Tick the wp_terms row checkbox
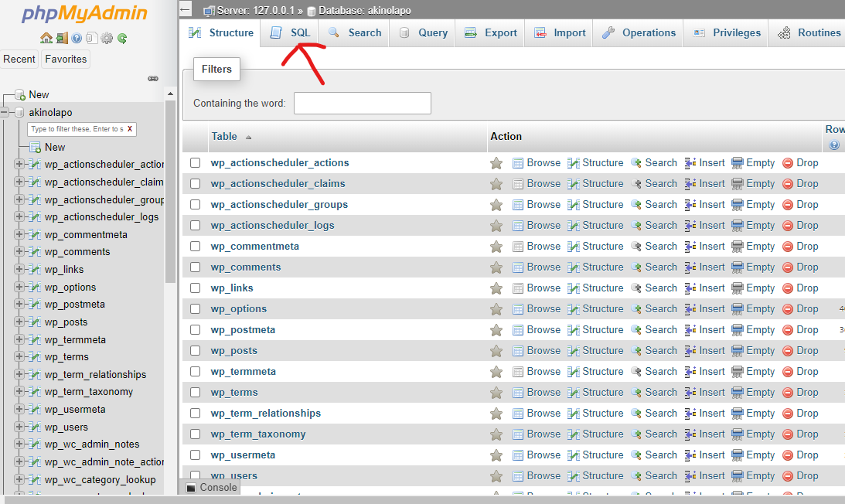 [x=195, y=393]
